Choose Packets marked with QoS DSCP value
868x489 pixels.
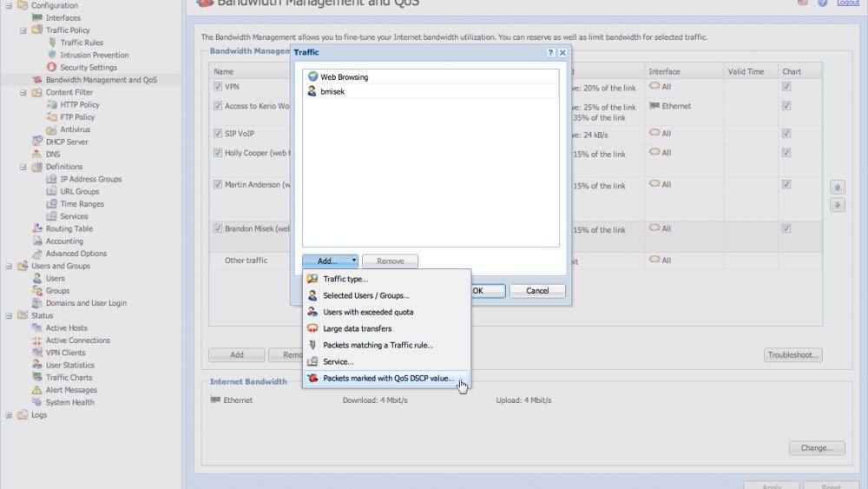tap(387, 379)
